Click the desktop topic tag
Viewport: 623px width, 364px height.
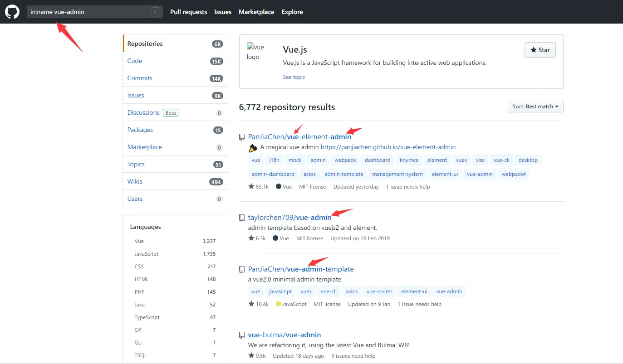528,160
